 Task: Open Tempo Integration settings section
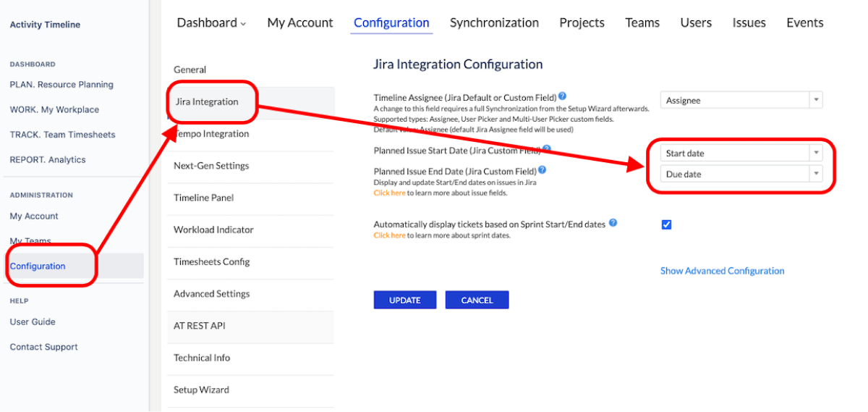pyautogui.click(x=251, y=134)
